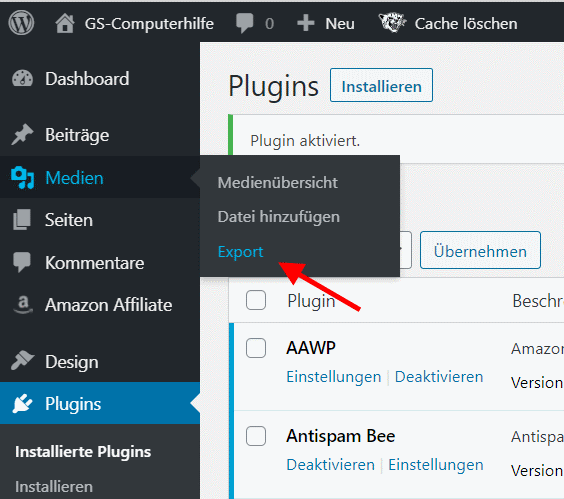
Task: Click the Installieren button beside Plugins heading
Action: pyautogui.click(x=381, y=85)
